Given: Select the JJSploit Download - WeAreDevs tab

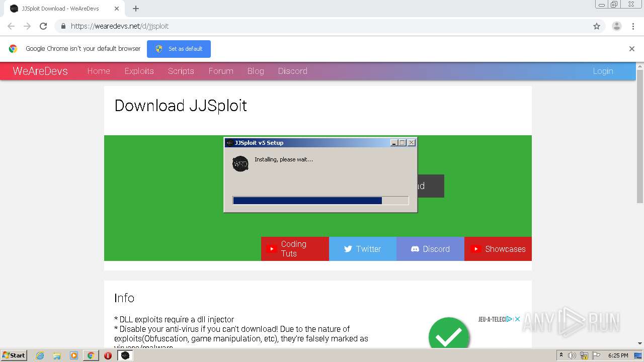Looking at the screenshot, I should [x=64, y=9].
